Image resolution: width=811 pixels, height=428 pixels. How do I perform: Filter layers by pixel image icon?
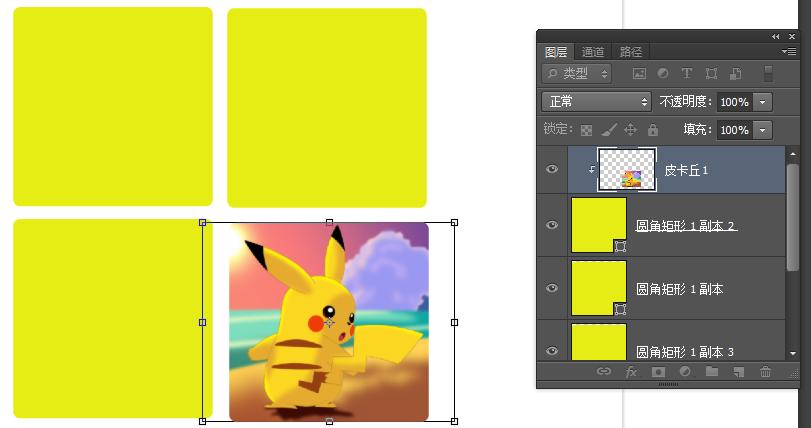point(639,74)
